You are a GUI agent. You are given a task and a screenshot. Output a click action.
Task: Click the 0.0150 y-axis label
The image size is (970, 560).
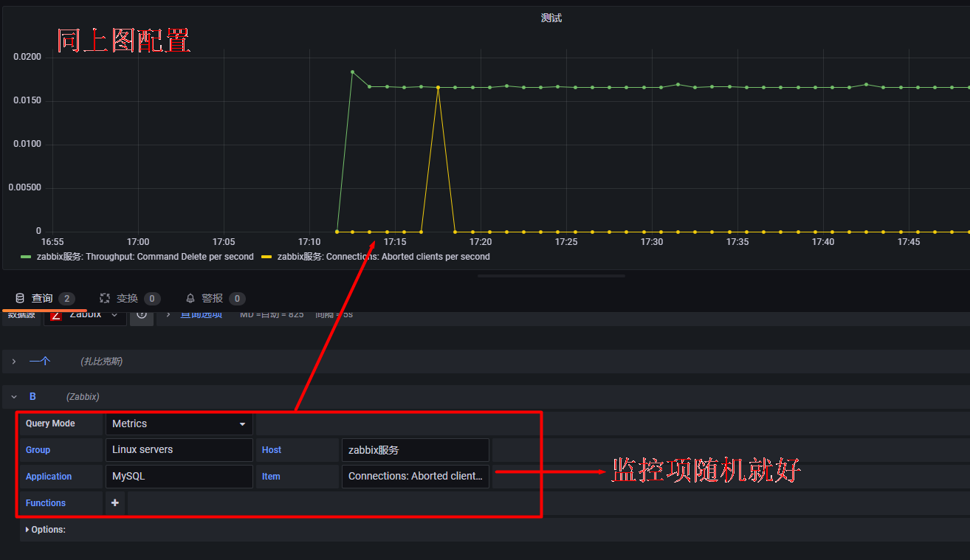point(27,100)
